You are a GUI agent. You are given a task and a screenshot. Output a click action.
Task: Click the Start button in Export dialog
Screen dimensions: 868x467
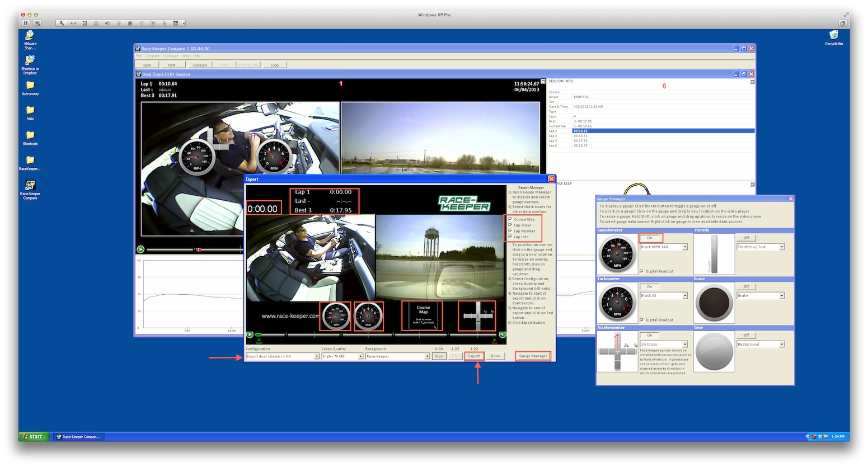click(x=439, y=356)
